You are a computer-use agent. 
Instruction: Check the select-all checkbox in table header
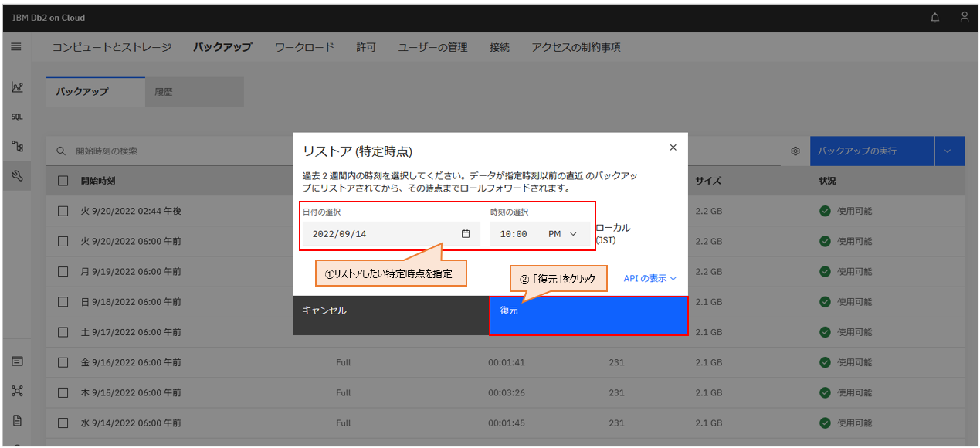click(63, 180)
